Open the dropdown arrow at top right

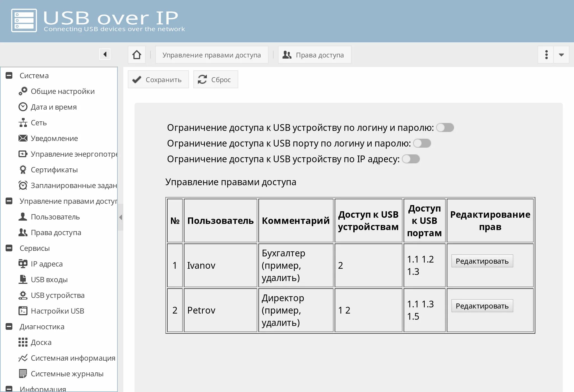[561, 55]
